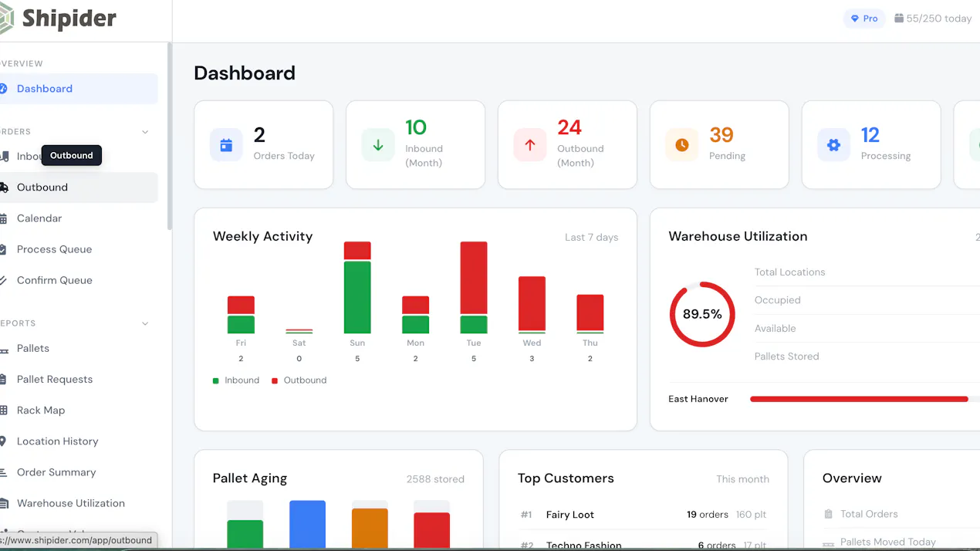The height and width of the screenshot is (551, 980).
Task: Open the Pallet Requests report
Action: 79,380
